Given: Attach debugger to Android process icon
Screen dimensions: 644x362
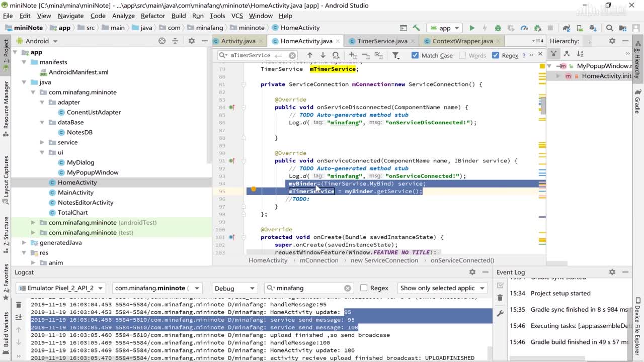Looking at the screenshot, I should [x=537, y=28].
